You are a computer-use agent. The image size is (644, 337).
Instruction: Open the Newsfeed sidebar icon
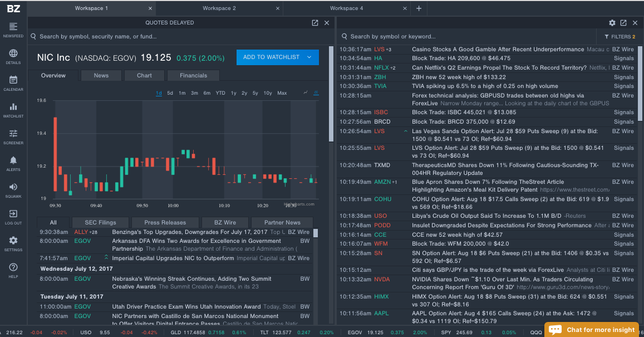coord(13,27)
